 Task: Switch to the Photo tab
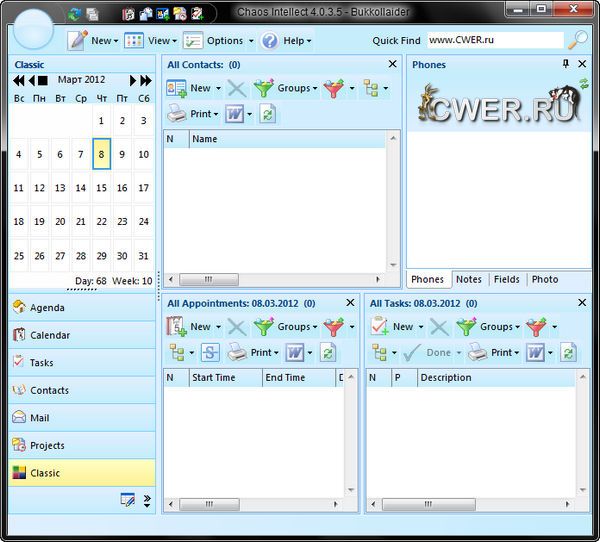coord(545,279)
